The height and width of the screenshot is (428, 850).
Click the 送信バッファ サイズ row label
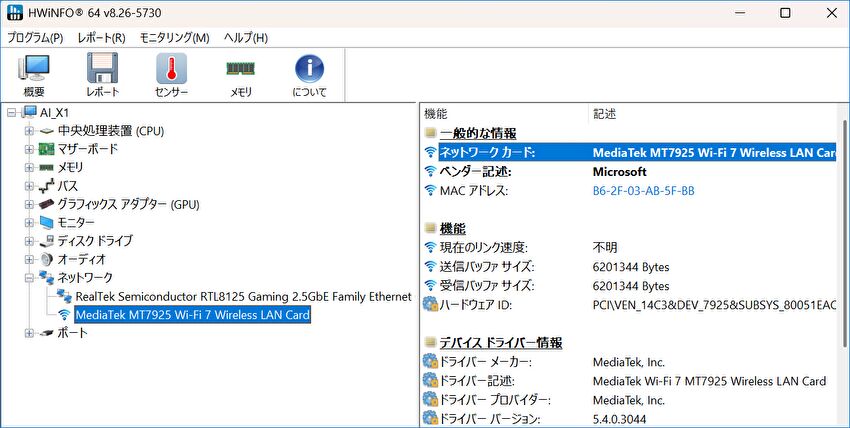[487, 267]
